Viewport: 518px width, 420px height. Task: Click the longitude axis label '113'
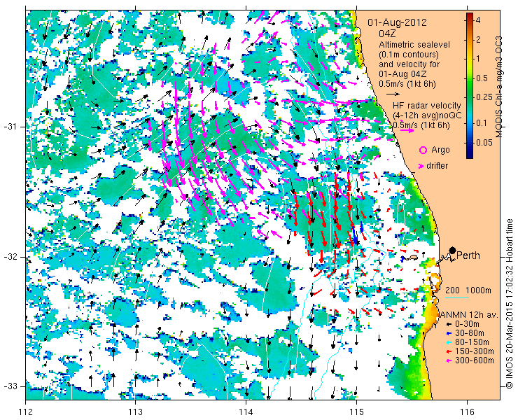point(136,412)
